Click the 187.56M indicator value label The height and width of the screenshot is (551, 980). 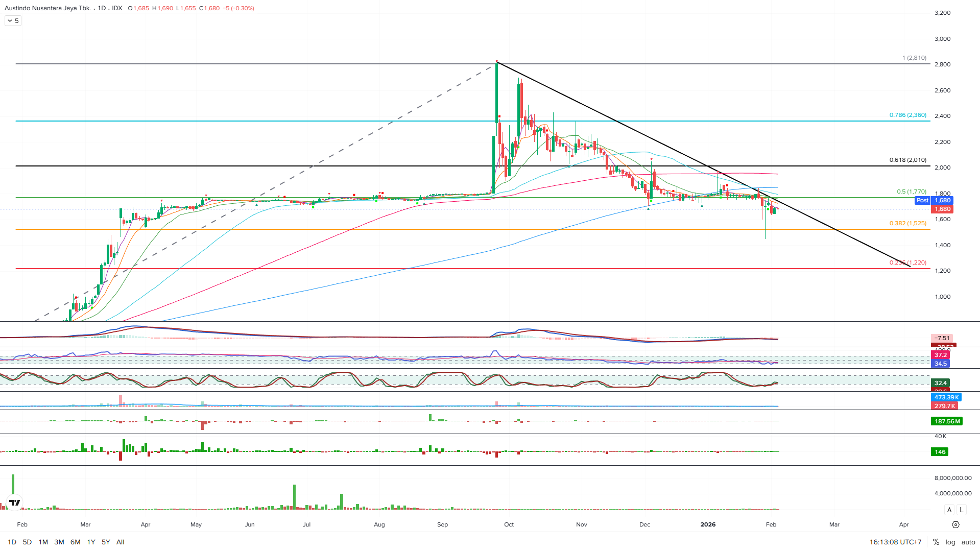[x=947, y=421]
